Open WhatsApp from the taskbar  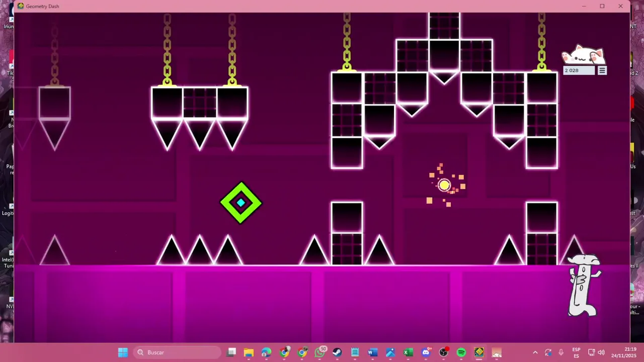pyautogui.click(x=319, y=352)
